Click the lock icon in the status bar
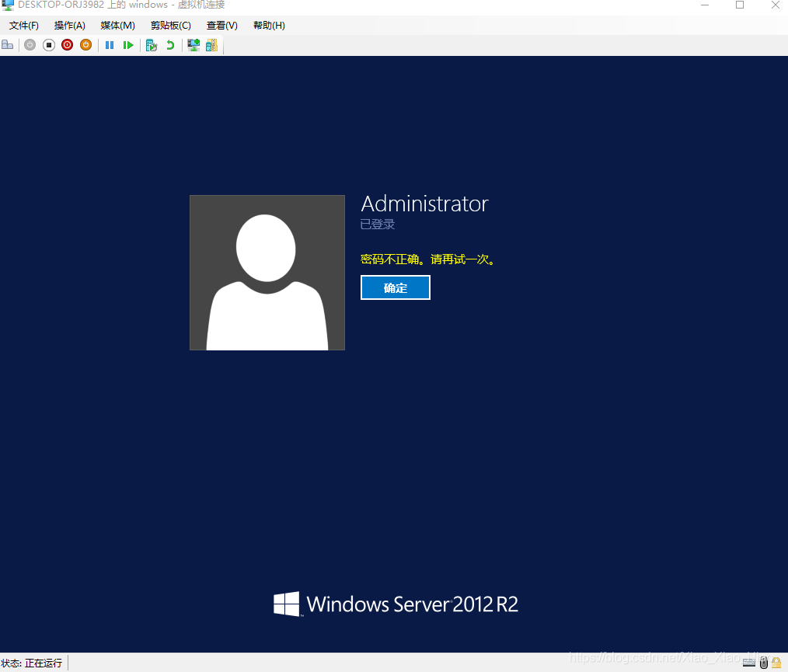Image resolution: width=788 pixels, height=672 pixels. coord(776,662)
